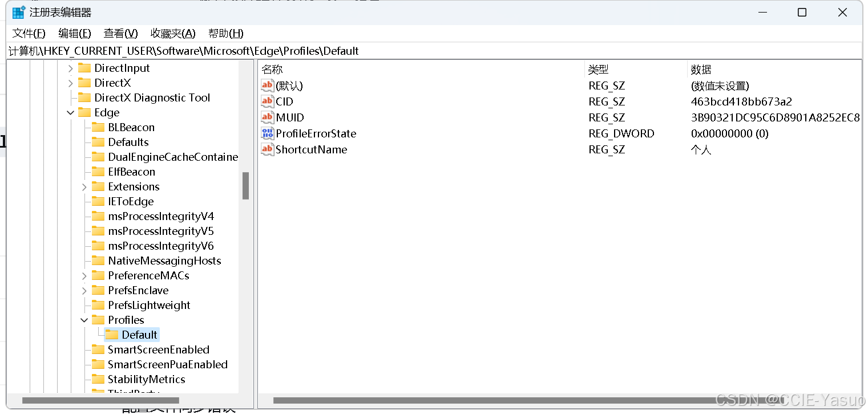Expand the DirectInput key

pyautogui.click(x=71, y=68)
